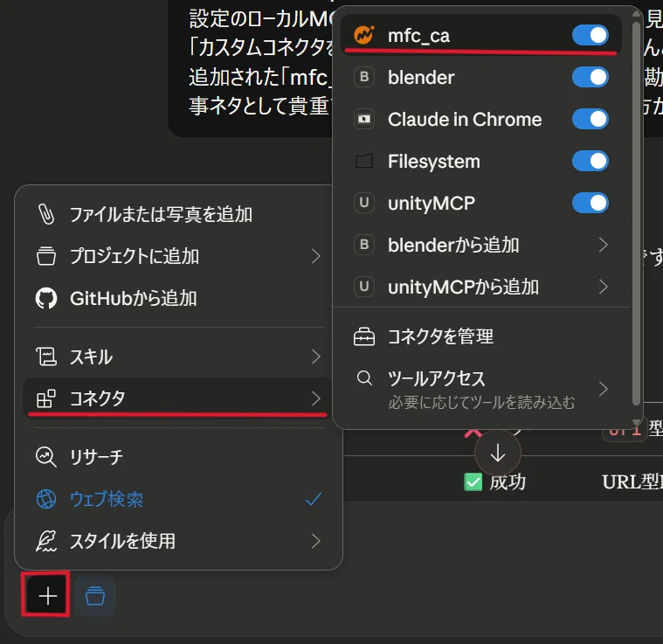Toggle the Filesystem connector switch
Viewport: 663px width, 644px height.
[590, 161]
